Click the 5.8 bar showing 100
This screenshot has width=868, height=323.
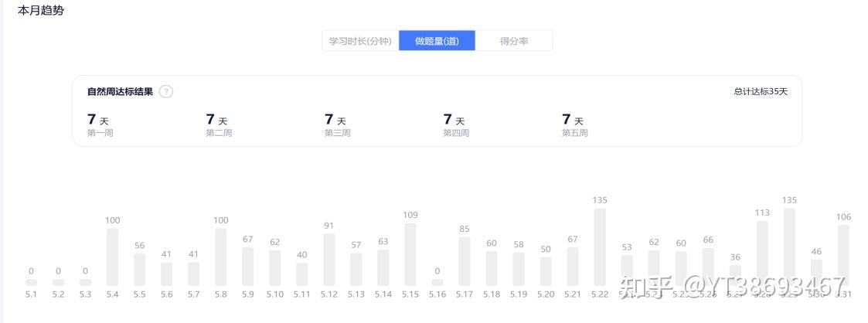point(221,257)
